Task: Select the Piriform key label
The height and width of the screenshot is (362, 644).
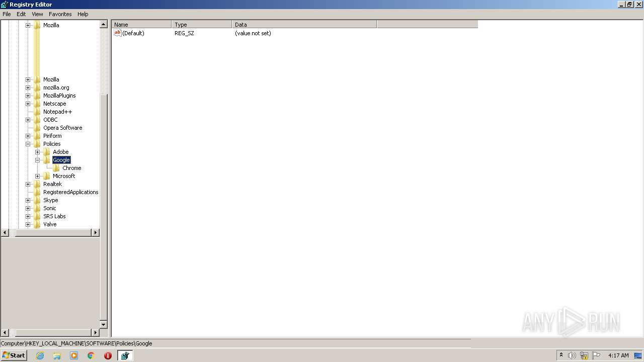Action: (x=52, y=136)
